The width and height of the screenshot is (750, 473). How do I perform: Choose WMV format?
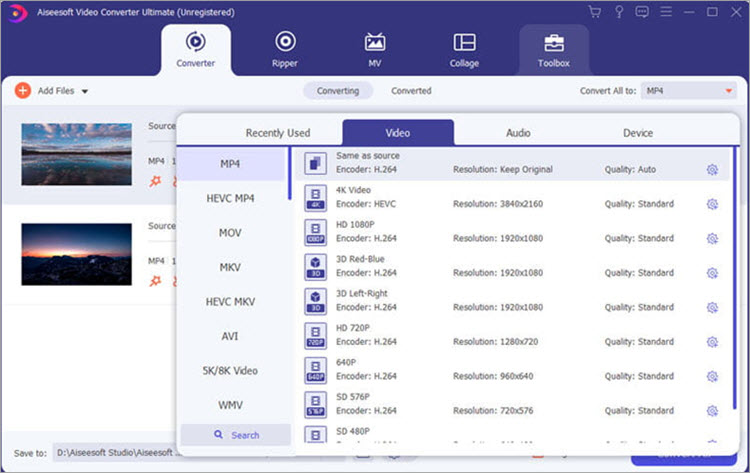[230, 405]
